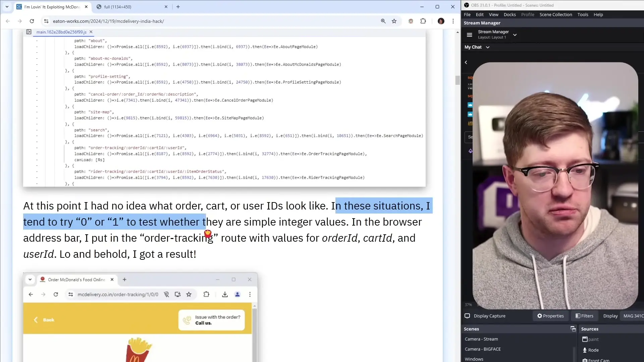Viewport: 644px width, 362px height.
Task: Open Chrome's three-dot menu
Action: 453,21
